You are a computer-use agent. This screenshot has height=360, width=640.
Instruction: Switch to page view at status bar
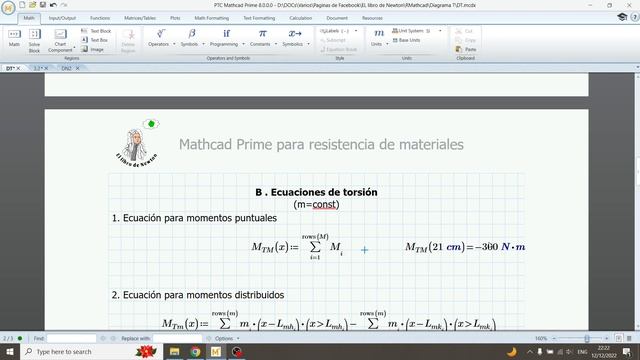pos(619,338)
